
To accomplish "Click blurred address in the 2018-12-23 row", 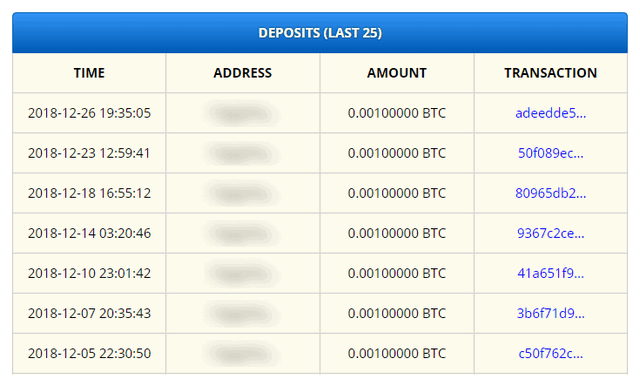I will [x=242, y=154].
